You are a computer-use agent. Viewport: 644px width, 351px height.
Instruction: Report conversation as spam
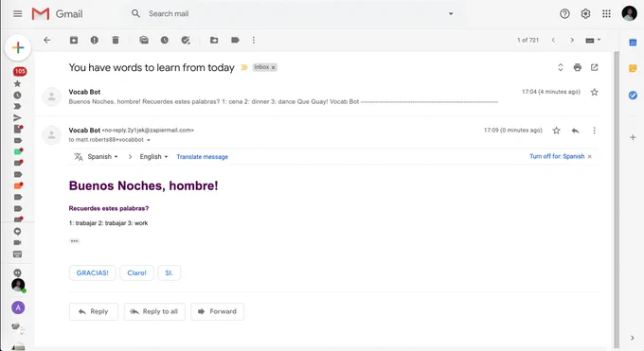coord(95,40)
